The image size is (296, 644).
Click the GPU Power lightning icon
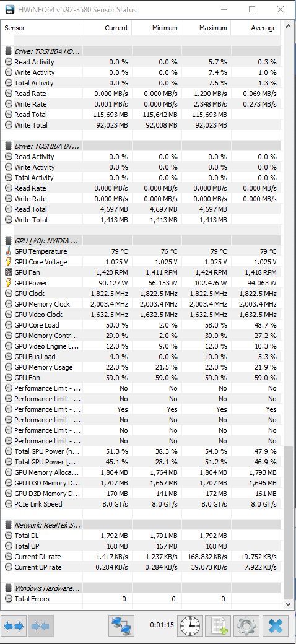[9, 283]
